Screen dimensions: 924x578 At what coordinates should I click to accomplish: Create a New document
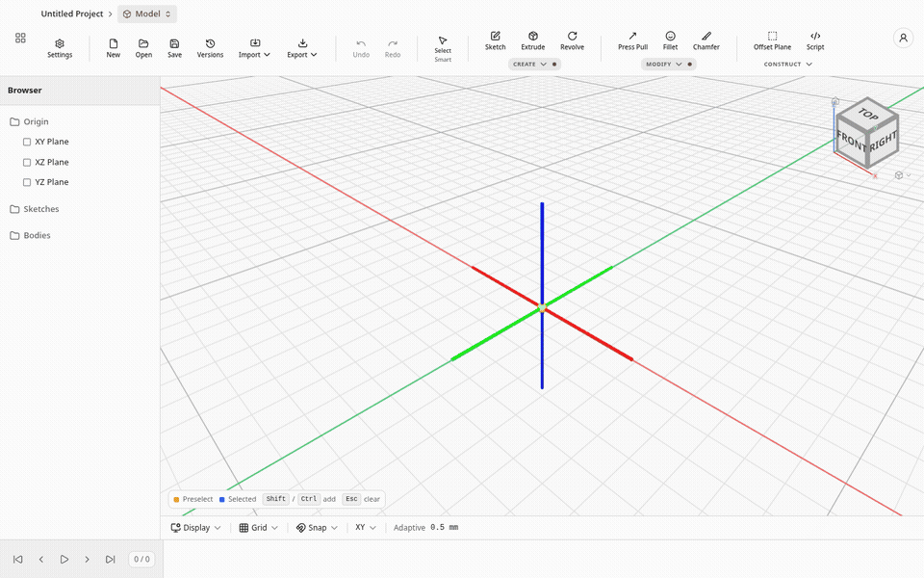tap(114, 48)
